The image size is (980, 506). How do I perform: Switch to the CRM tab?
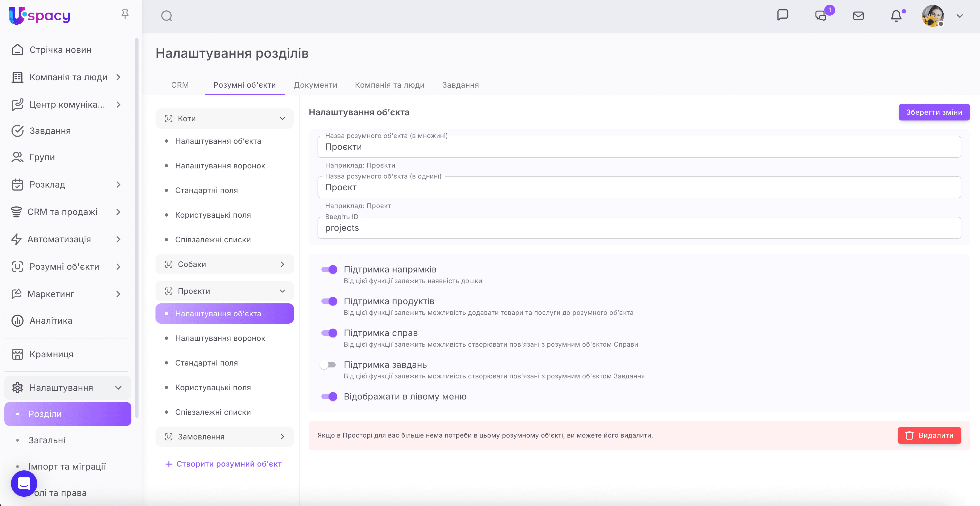tap(180, 85)
